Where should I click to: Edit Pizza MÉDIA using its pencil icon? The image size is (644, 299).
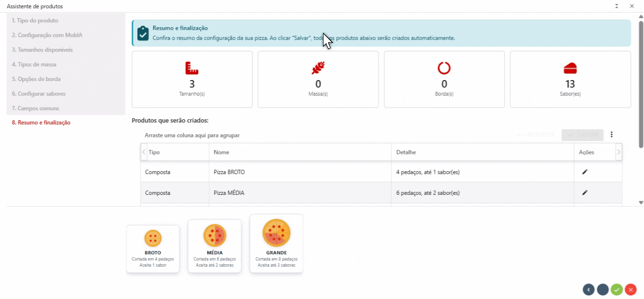click(x=585, y=193)
